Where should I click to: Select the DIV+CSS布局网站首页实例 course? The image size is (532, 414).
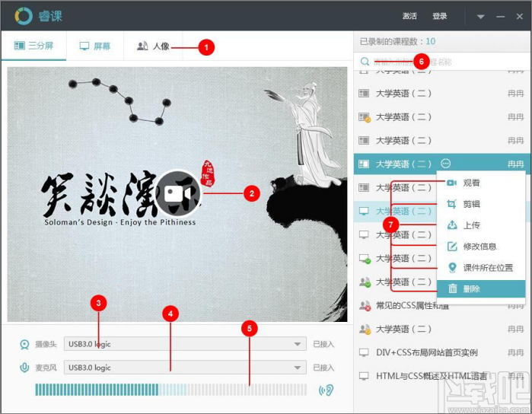441,352
